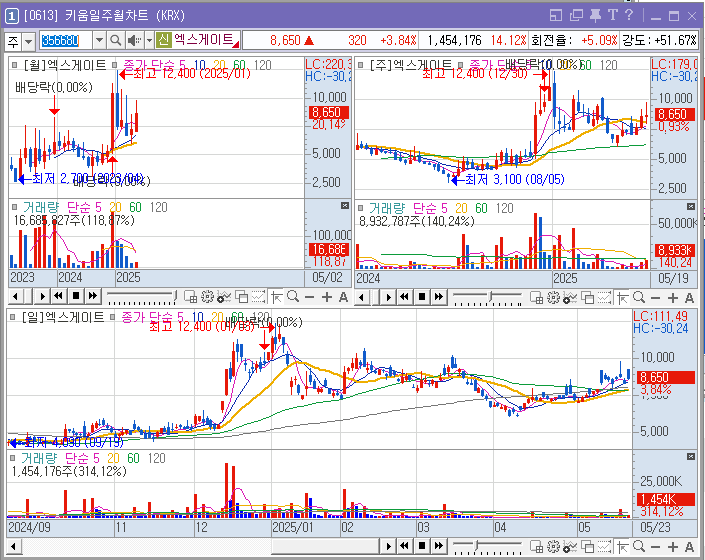705x560 pixels.
Task: Step monthly chart back with left arrow
Action: tap(16, 297)
